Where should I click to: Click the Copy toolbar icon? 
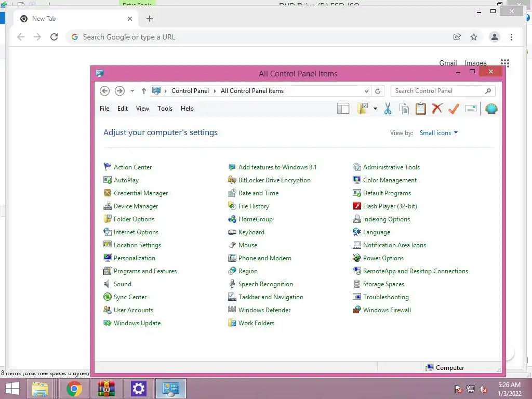coord(404,109)
